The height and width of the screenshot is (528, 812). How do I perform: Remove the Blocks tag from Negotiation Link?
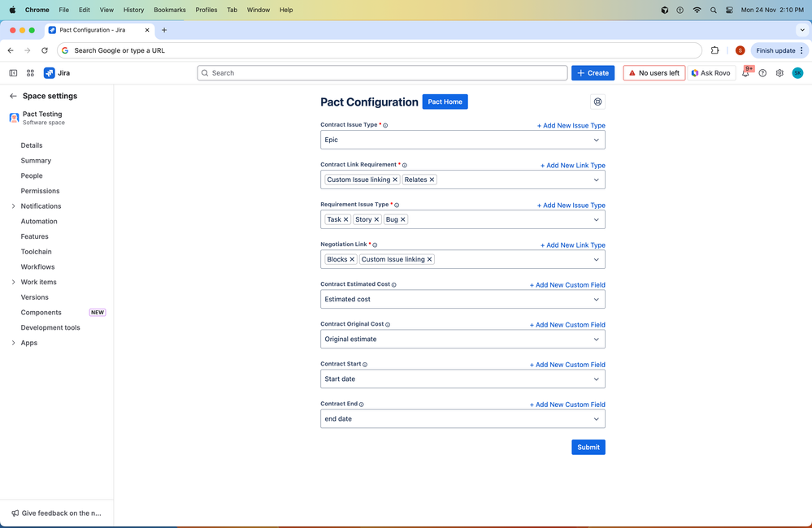pos(352,259)
